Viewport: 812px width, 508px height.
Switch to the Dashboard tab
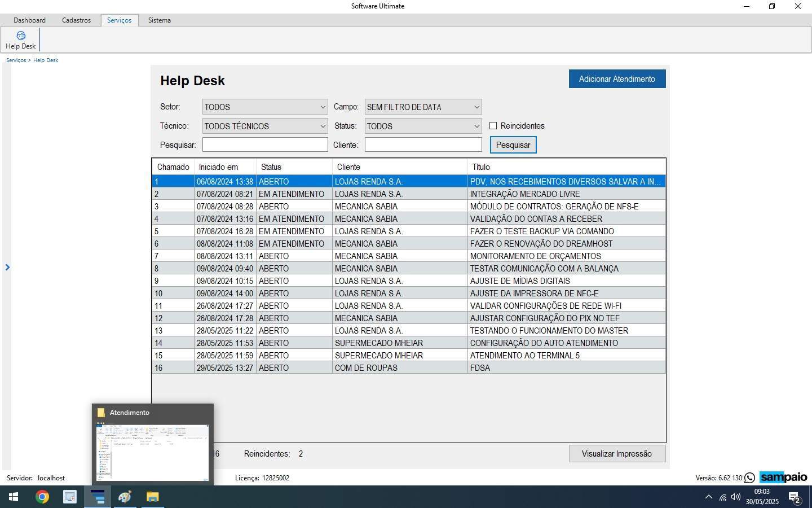[x=29, y=20]
